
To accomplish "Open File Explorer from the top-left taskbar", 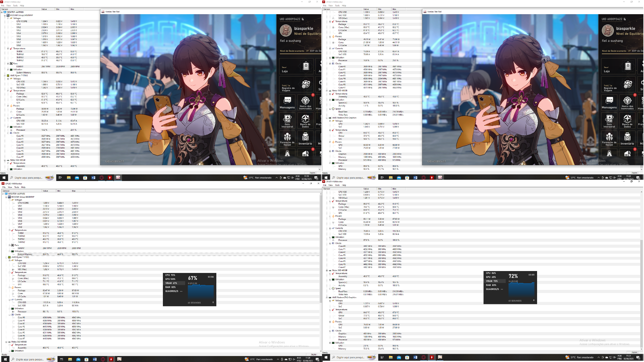I will click(69, 178).
